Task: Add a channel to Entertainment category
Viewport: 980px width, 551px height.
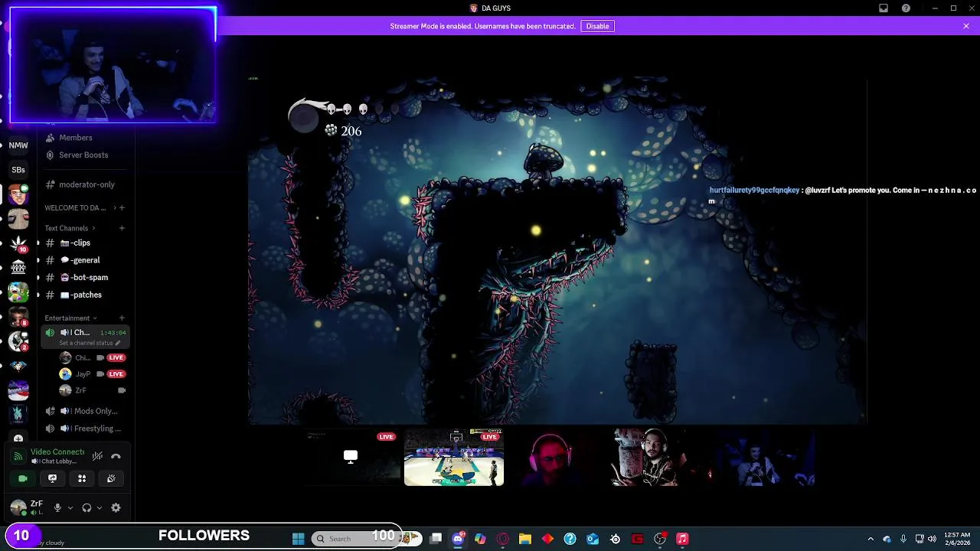Action: 122,318
